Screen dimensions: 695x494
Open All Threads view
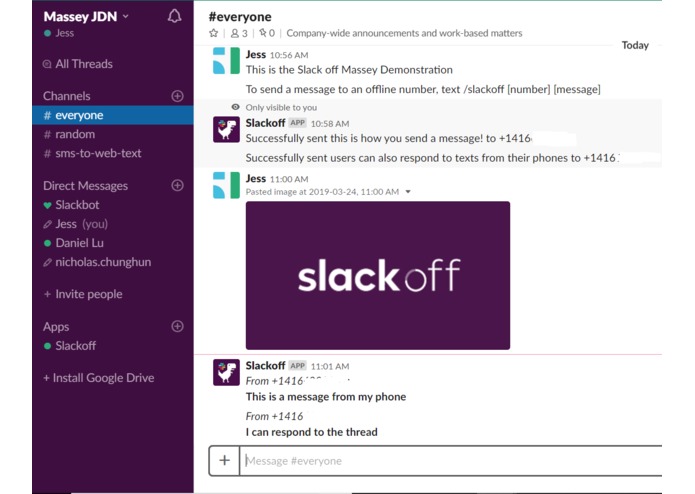[78, 64]
